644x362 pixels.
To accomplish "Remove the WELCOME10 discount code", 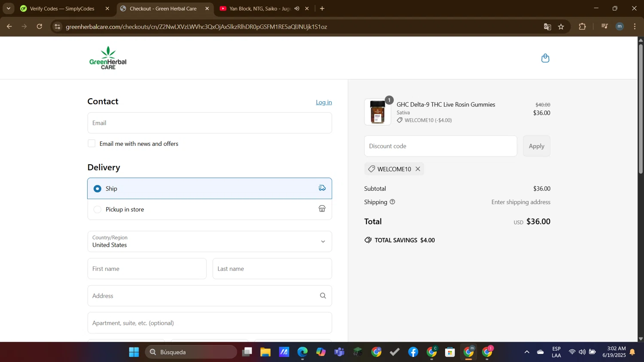I will [418, 169].
